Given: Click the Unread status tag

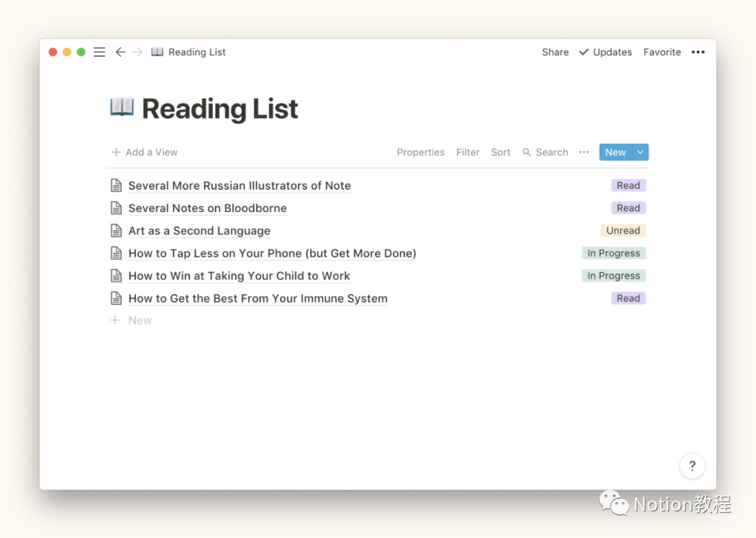Looking at the screenshot, I should coord(623,231).
